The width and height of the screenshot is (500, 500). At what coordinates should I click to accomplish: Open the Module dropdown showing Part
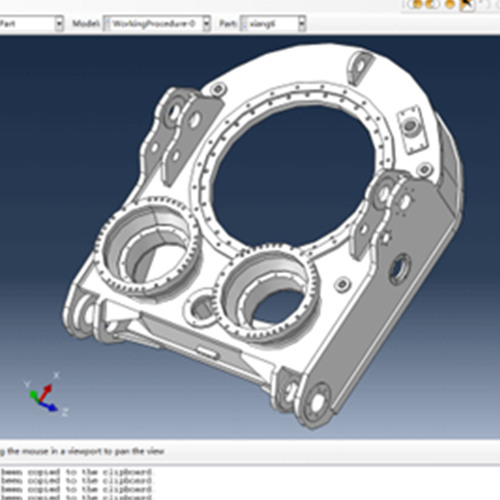click(31, 24)
